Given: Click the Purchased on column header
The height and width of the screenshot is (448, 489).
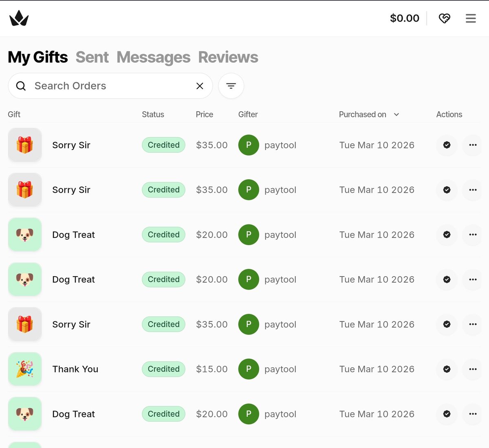Looking at the screenshot, I should click(363, 114).
